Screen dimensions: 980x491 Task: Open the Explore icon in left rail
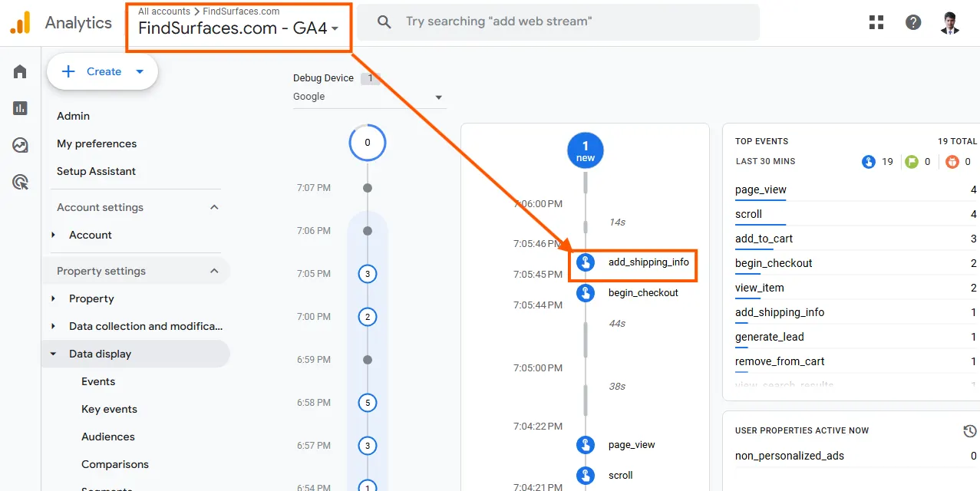coord(20,145)
